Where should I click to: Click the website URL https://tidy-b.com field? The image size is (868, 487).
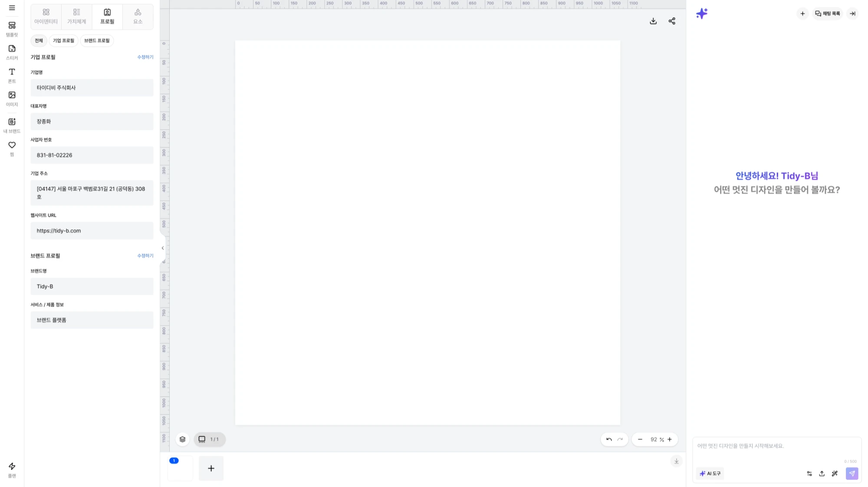92,231
